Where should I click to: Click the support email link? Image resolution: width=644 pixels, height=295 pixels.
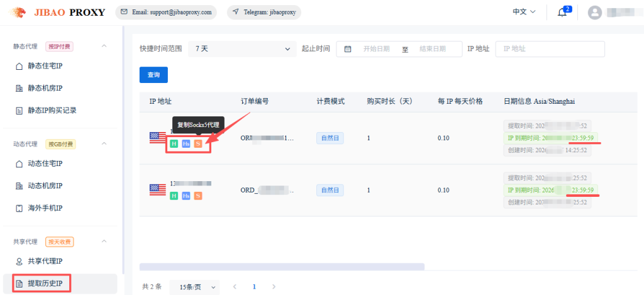coord(167,12)
